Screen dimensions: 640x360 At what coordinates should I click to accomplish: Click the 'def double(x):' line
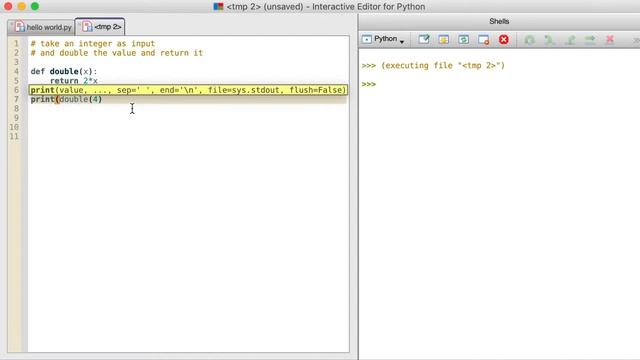64,71
